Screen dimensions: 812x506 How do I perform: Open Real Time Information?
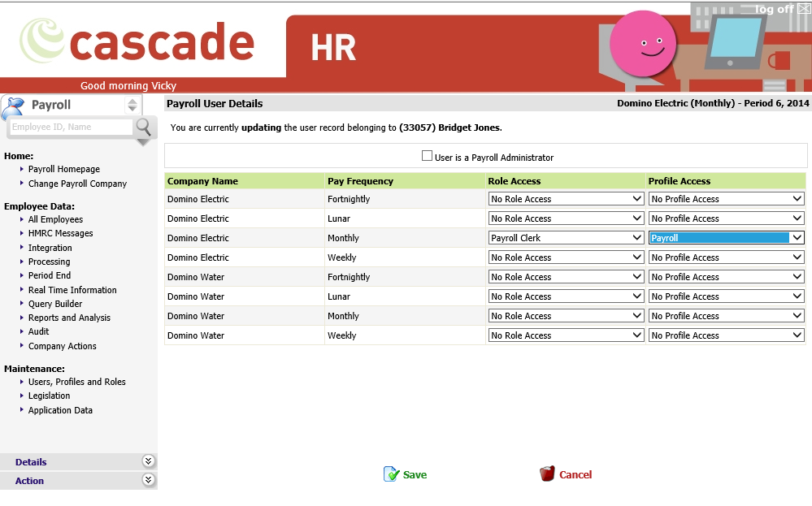coord(72,290)
